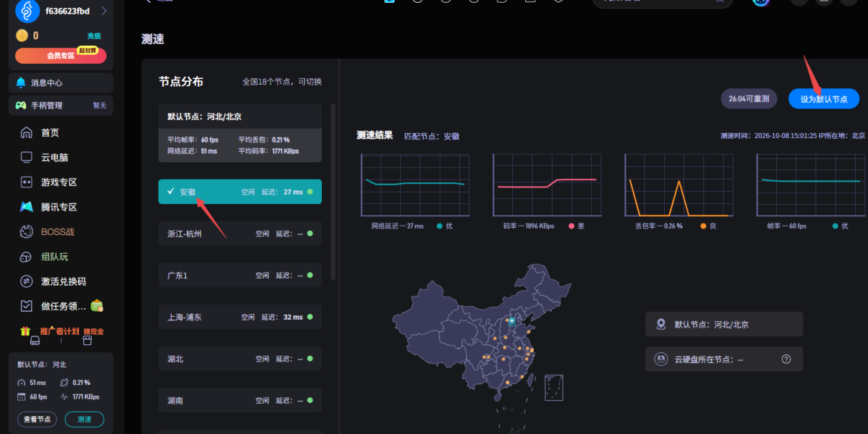Open 做任务领 tasks menu item
The width and height of the screenshot is (868, 434).
[x=61, y=306]
